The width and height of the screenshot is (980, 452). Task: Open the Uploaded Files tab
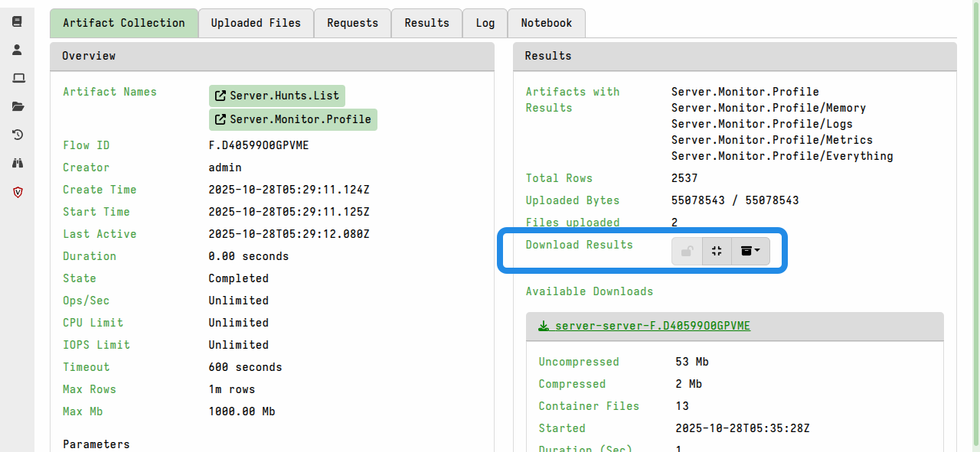pyautogui.click(x=256, y=23)
